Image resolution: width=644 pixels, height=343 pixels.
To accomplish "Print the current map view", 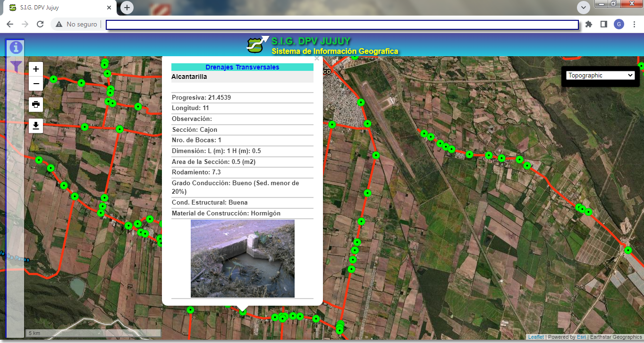I will [x=36, y=104].
